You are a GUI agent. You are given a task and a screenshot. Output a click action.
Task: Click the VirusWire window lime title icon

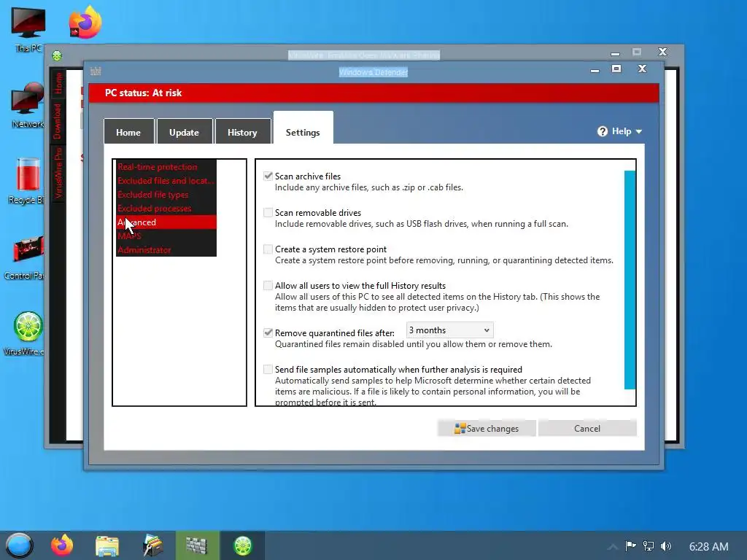[x=57, y=55]
